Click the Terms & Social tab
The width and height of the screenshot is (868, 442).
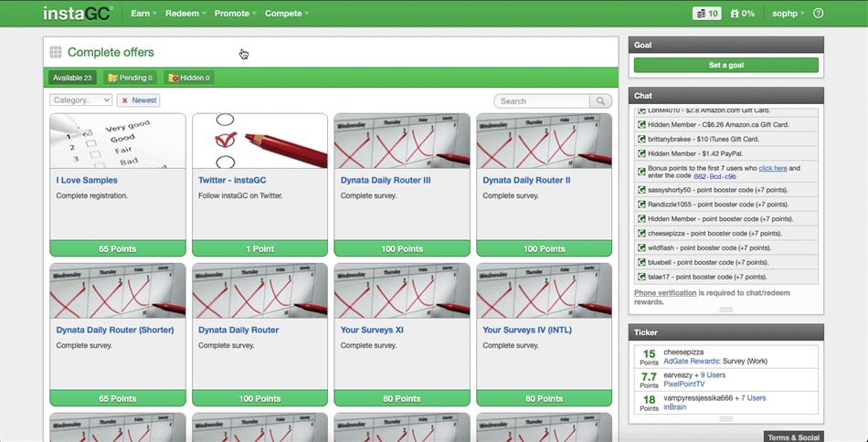tap(793, 437)
